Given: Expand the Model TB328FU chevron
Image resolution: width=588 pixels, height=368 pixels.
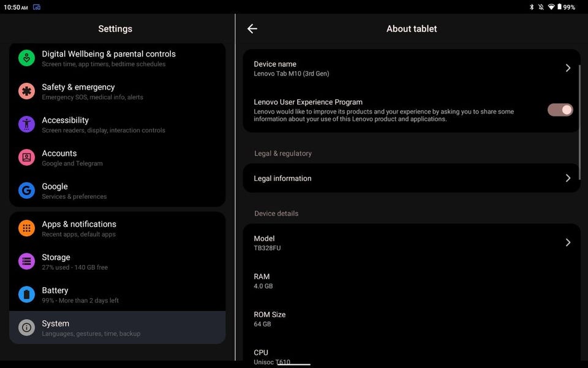Looking at the screenshot, I should click(568, 243).
